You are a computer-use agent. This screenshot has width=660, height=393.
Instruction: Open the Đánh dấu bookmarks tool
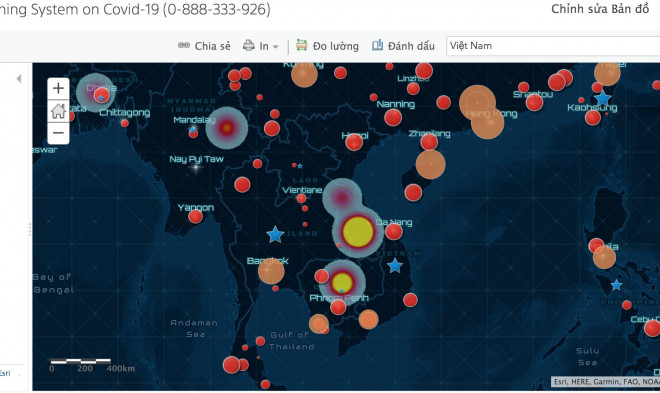pos(403,46)
